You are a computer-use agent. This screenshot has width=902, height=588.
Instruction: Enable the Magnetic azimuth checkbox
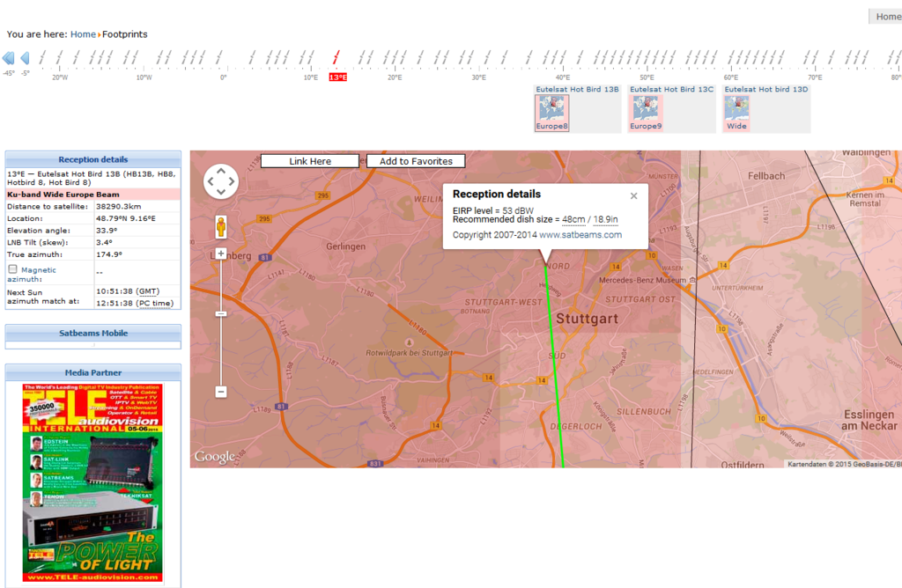(12, 269)
